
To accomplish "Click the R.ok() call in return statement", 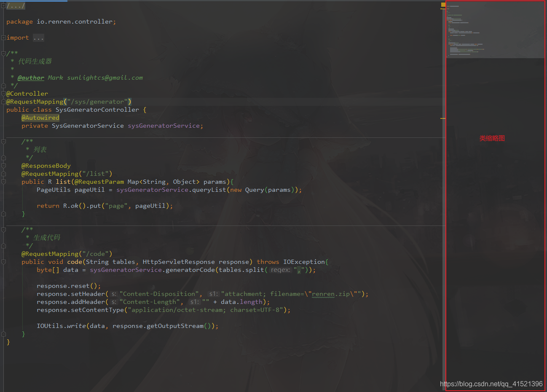I will point(75,206).
